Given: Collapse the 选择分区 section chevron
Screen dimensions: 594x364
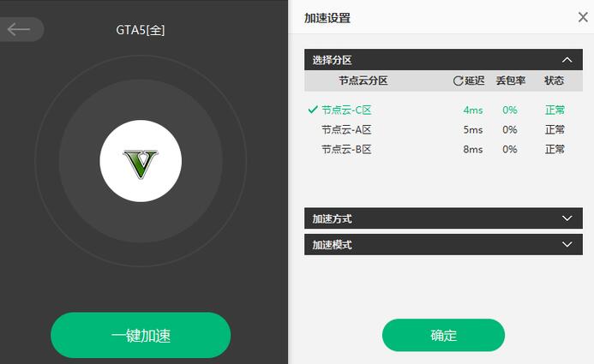Looking at the screenshot, I should (567, 60).
